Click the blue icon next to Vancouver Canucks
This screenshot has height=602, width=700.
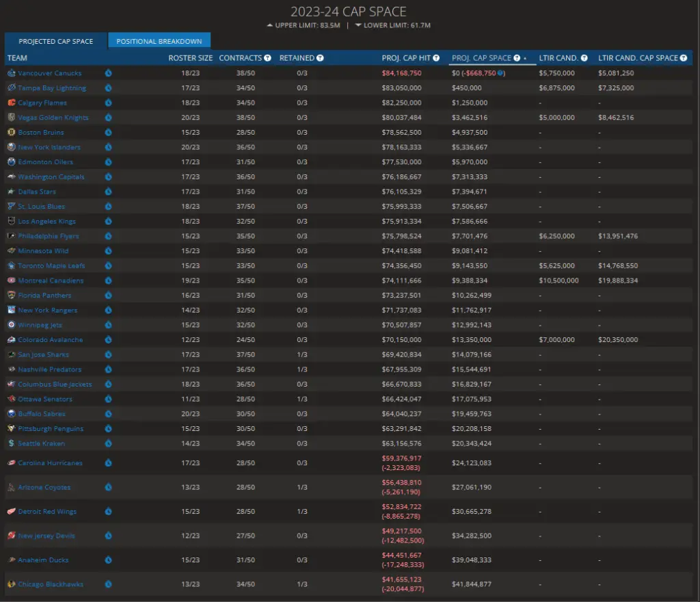108,73
